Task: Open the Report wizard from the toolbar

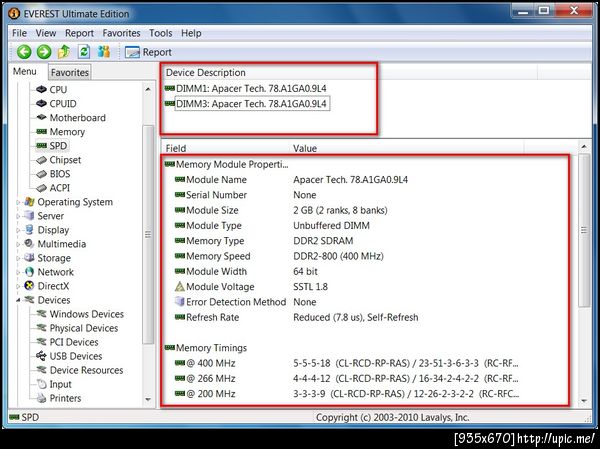Action: (x=148, y=52)
